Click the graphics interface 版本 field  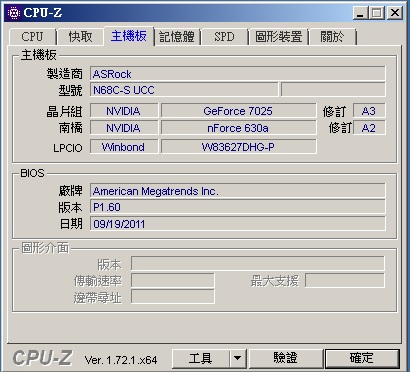pos(258,264)
